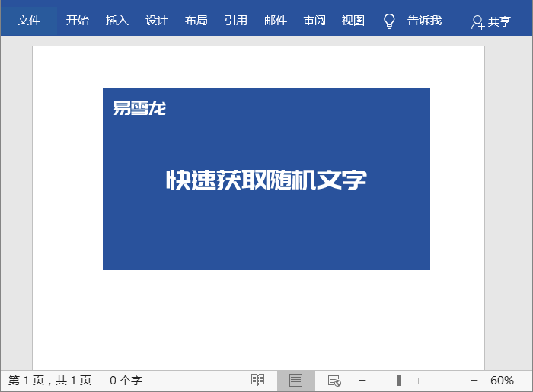This screenshot has height=392, width=533.
Task: Click the zoom out minus button
Action: pyautogui.click(x=362, y=380)
